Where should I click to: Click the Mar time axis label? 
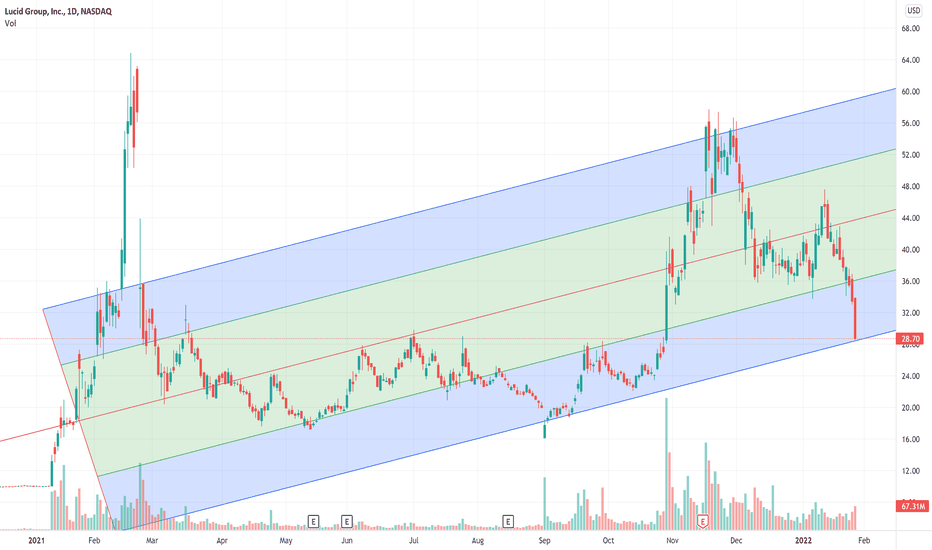[152, 540]
